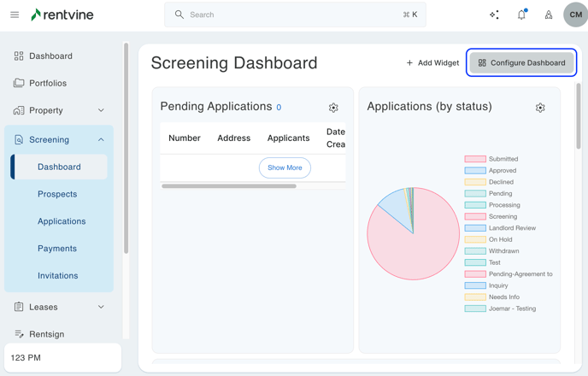The height and width of the screenshot is (376, 588).
Task: Open the notifications bell
Action: 521,15
